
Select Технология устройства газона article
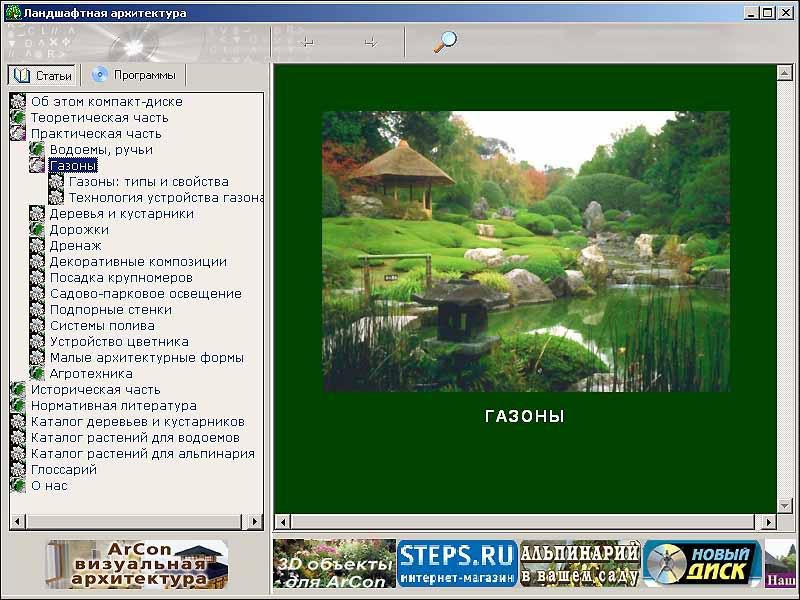165,198
